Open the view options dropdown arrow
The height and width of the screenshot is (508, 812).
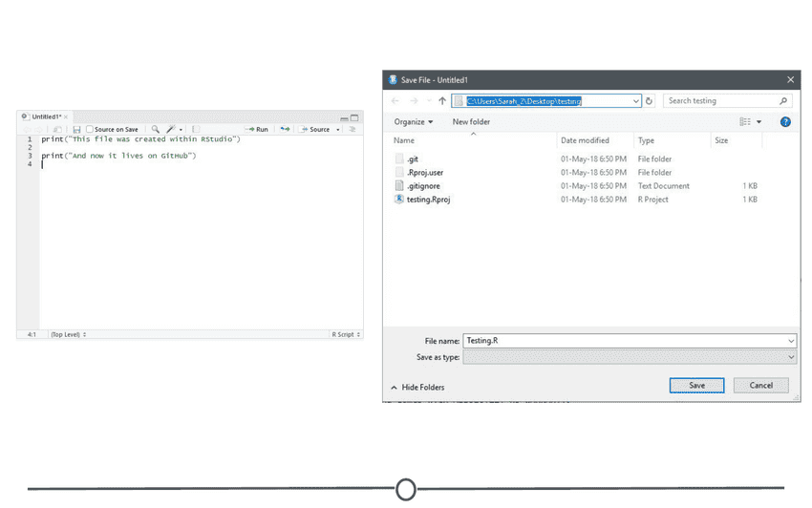(759, 121)
